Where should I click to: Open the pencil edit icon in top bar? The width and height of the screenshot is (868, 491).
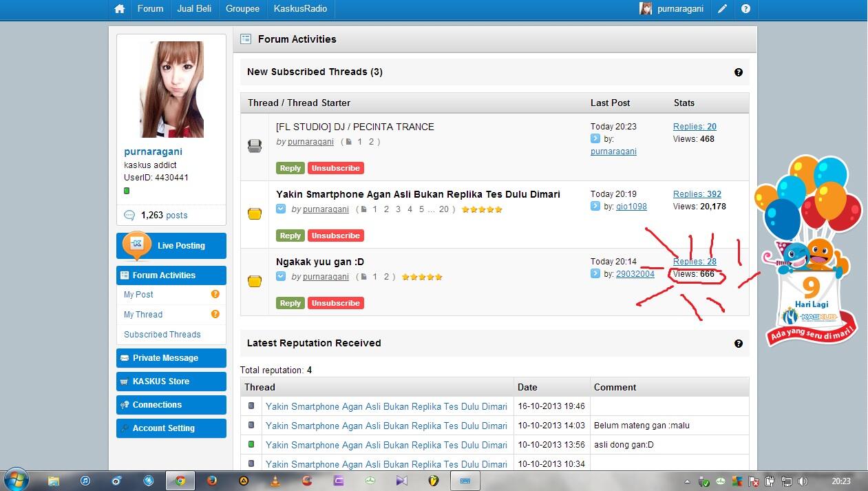[x=722, y=9]
